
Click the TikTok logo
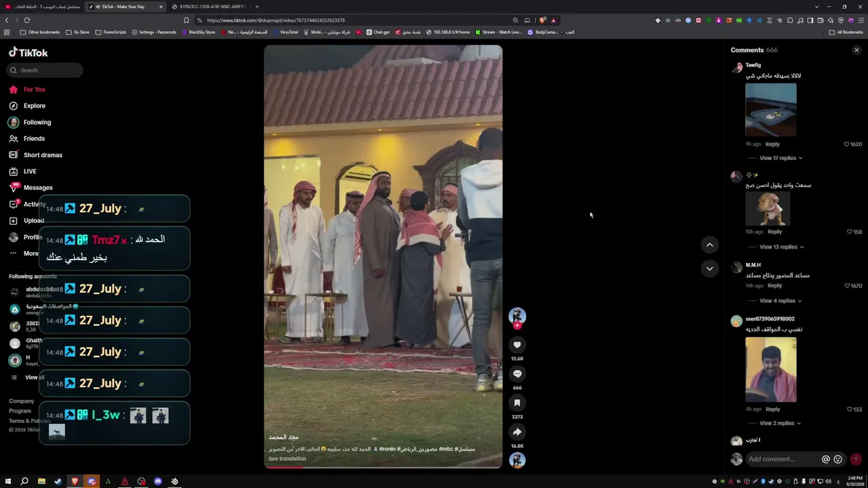pos(28,53)
